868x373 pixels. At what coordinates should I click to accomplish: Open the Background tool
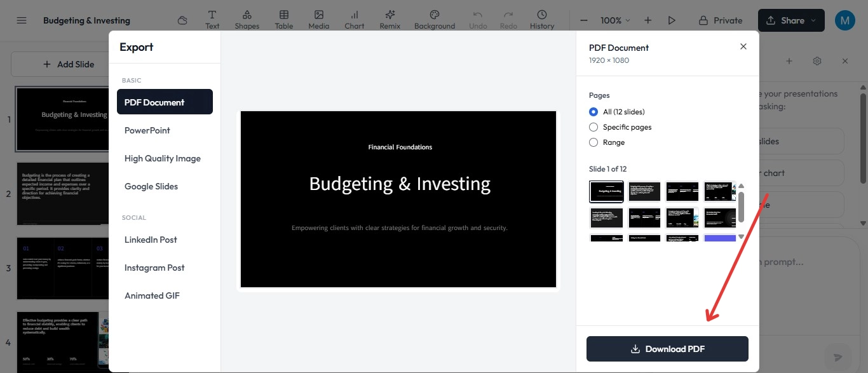(435, 20)
